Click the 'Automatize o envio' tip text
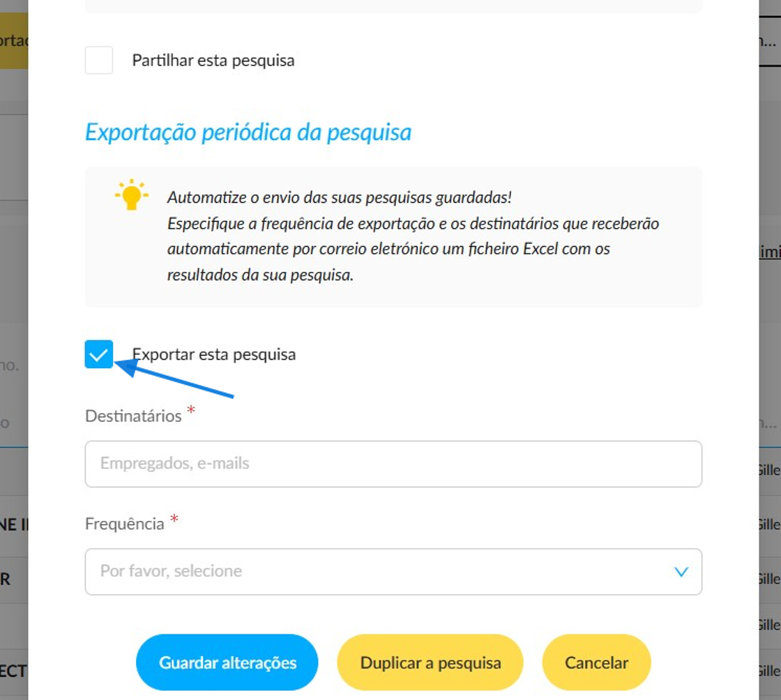 [x=340, y=197]
